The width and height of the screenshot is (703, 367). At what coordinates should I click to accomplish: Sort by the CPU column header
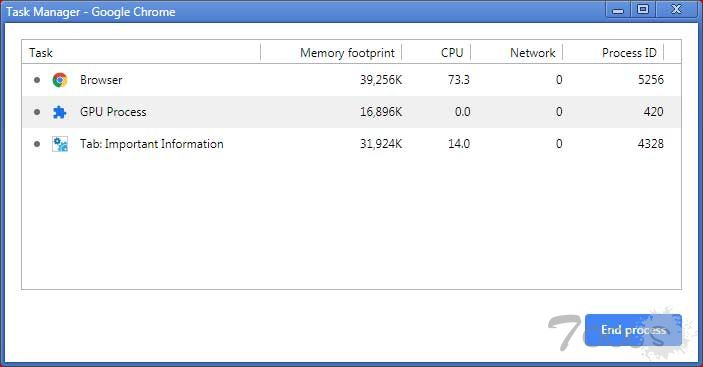[x=436, y=52]
